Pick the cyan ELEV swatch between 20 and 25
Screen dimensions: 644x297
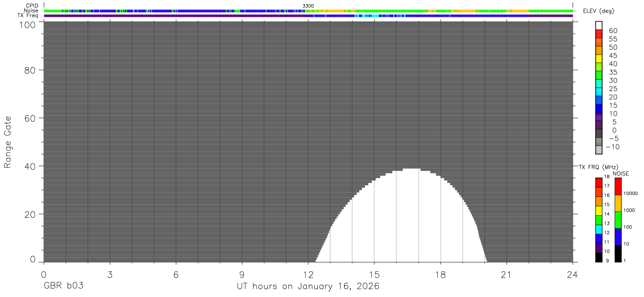(599, 92)
